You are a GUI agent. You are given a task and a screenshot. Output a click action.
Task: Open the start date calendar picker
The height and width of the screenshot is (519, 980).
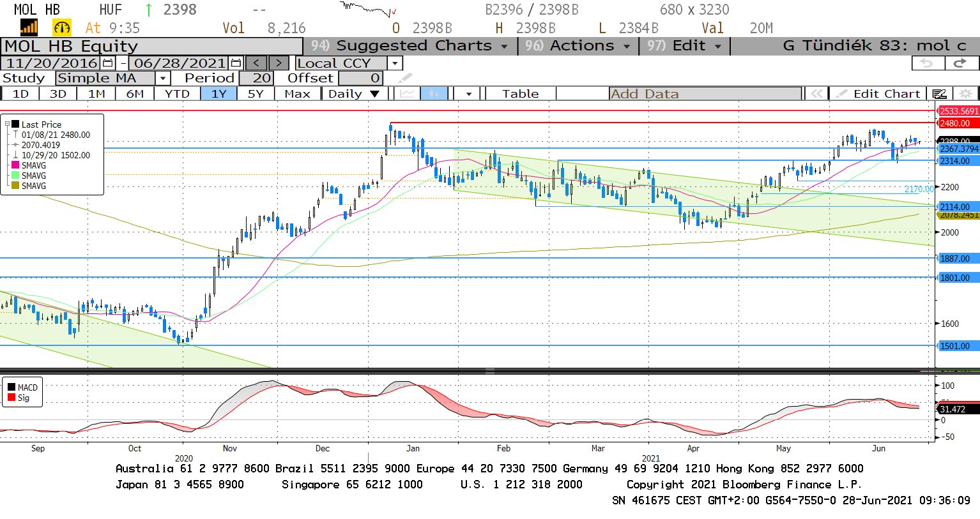pyautogui.click(x=107, y=63)
